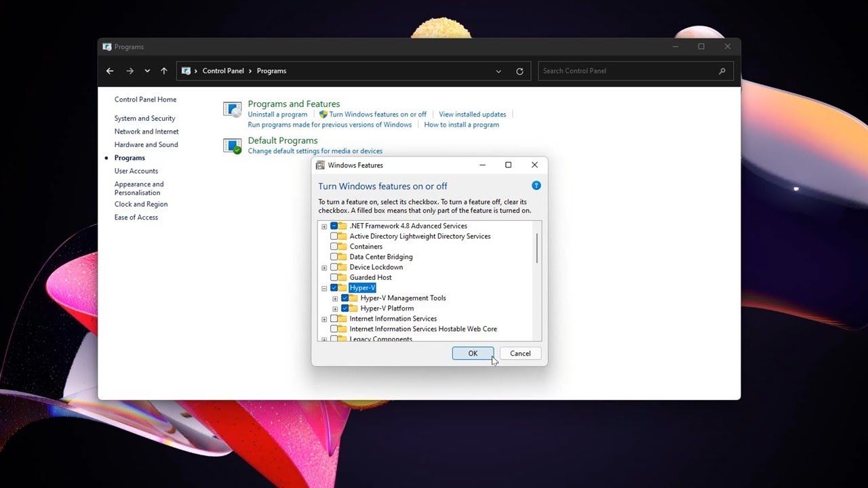Uncheck the Hyper-V Platform checkbox
The width and height of the screenshot is (868, 488).
(344, 308)
